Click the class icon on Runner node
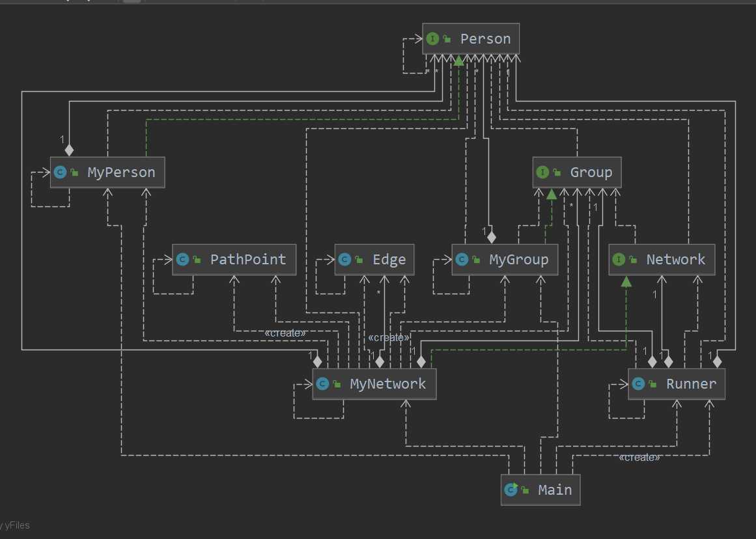Screen dimensions: 756x539 point(638,384)
